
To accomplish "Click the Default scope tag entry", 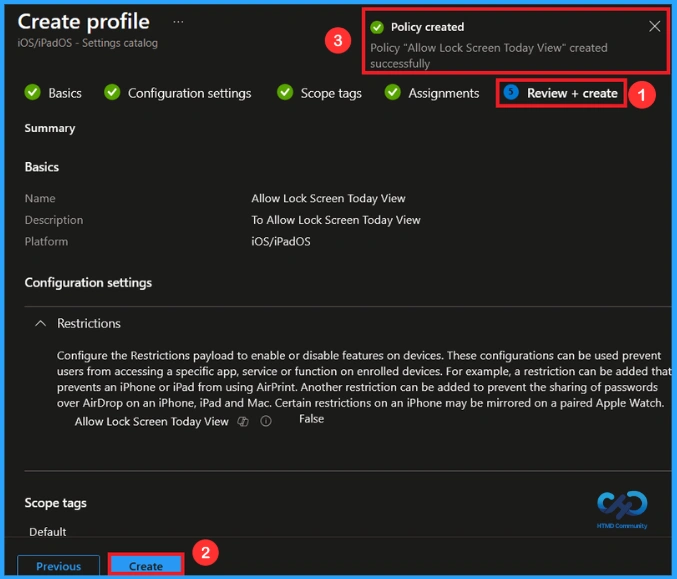I will pyautogui.click(x=47, y=532).
